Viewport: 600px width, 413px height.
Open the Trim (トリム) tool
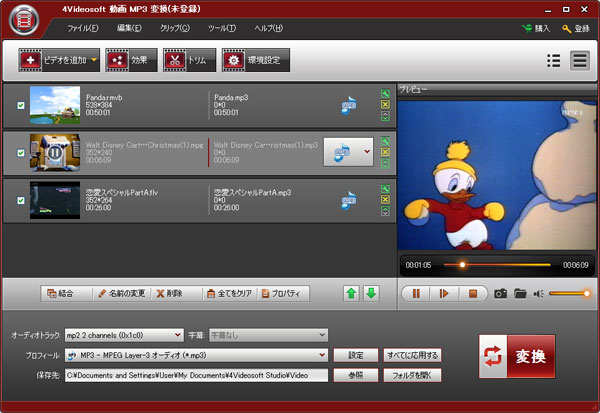189,60
